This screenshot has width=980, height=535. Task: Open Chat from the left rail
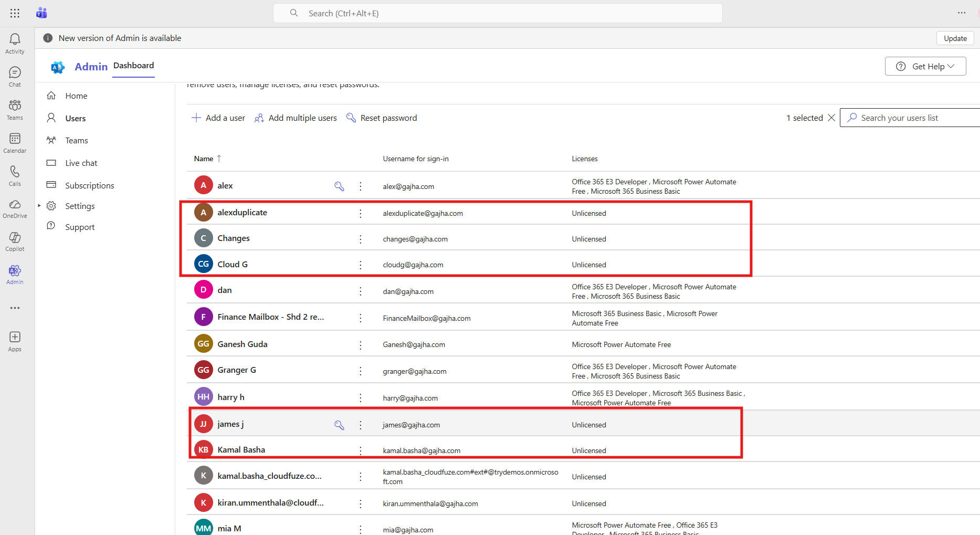point(14,76)
